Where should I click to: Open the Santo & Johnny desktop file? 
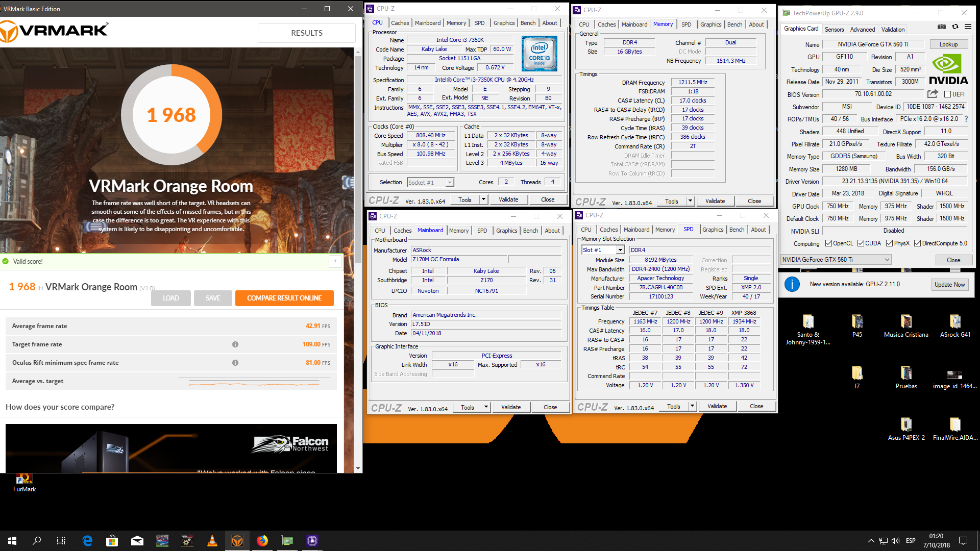(x=808, y=330)
